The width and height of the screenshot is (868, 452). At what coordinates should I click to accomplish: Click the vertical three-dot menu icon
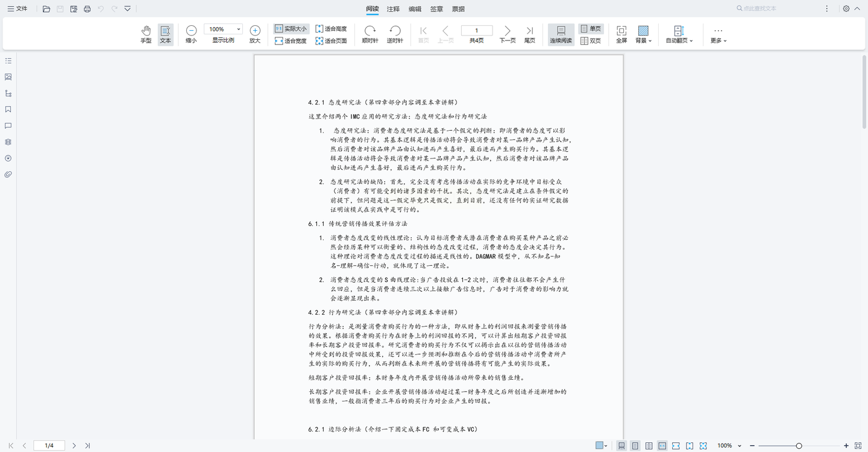point(826,9)
